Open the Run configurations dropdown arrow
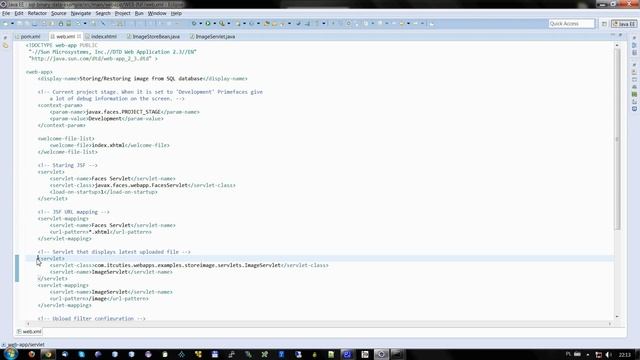This screenshot has width=640, height=360. 215,24
